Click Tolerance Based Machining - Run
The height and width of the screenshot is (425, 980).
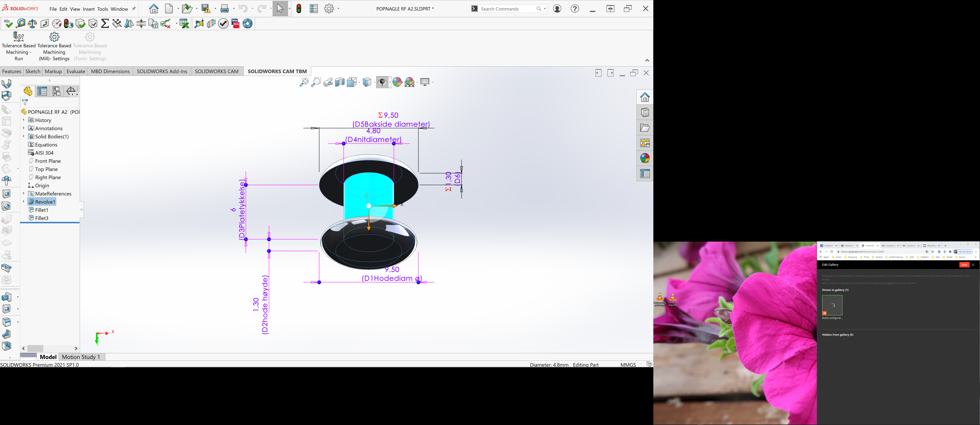point(19,46)
